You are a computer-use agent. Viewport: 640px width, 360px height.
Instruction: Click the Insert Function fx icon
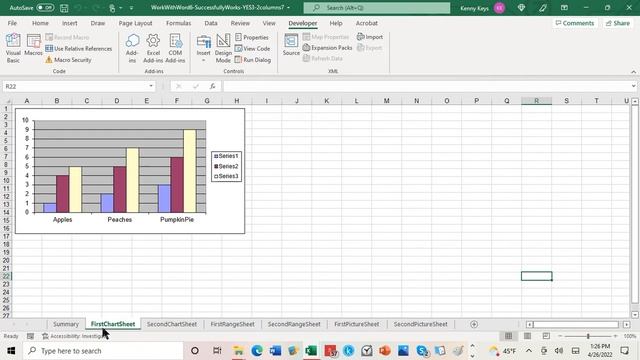click(x=212, y=86)
